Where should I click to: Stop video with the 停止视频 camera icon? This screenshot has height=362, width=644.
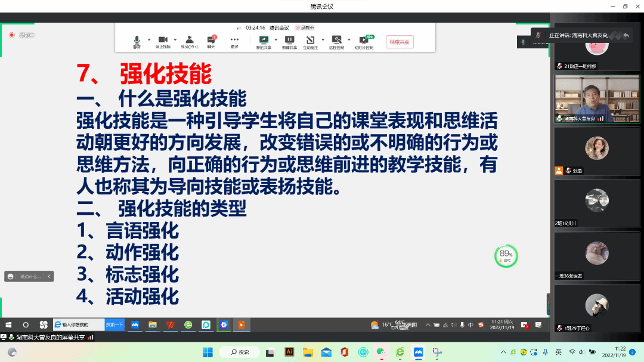[163, 42]
